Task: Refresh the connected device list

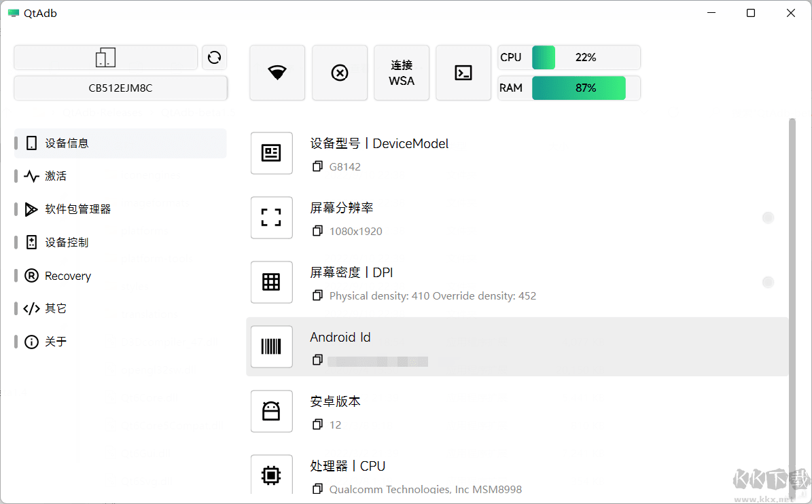Action: pyautogui.click(x=215, y=57)
